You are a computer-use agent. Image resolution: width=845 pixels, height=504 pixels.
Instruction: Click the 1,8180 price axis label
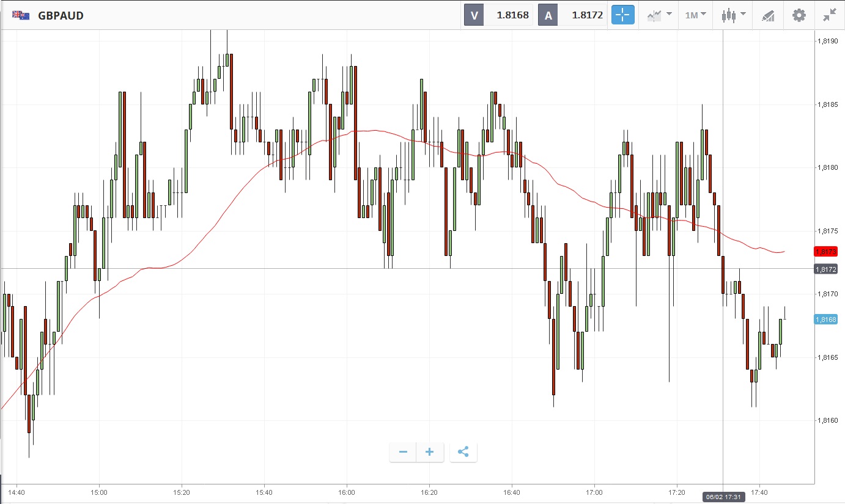pos(827,167)
